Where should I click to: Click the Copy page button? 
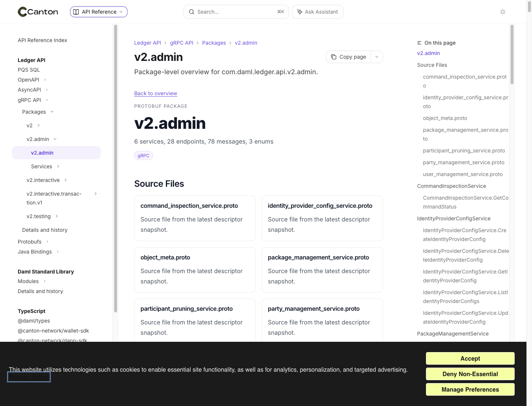(348, 57)
